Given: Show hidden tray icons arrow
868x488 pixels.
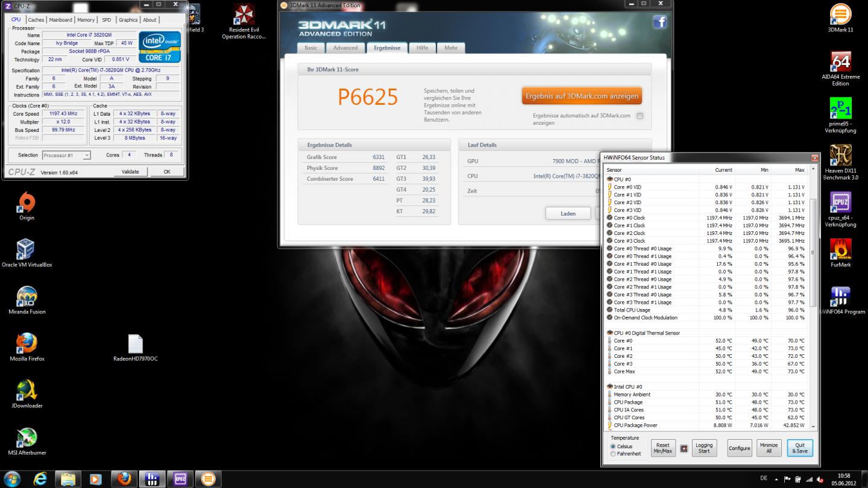Looking at the screenshot, I should (777, 480).
